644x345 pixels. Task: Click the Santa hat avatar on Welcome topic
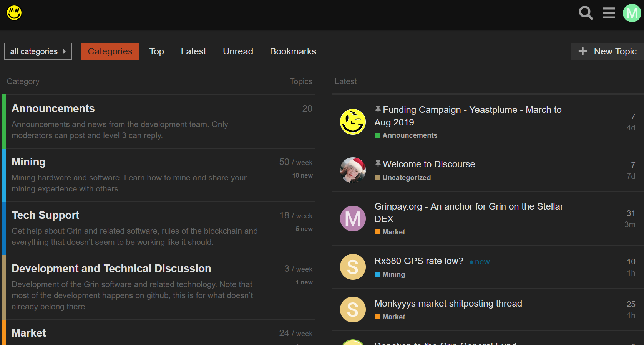point(353,170)
